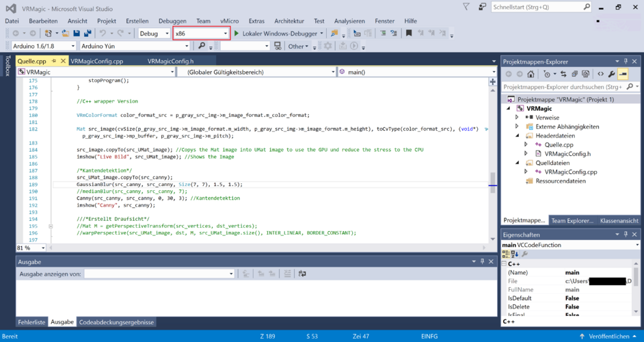Image resolution: width=644 pixels, height=342 pixels.
Task: Click the bookmark icon in the toolbar
Action: [409, 34]
